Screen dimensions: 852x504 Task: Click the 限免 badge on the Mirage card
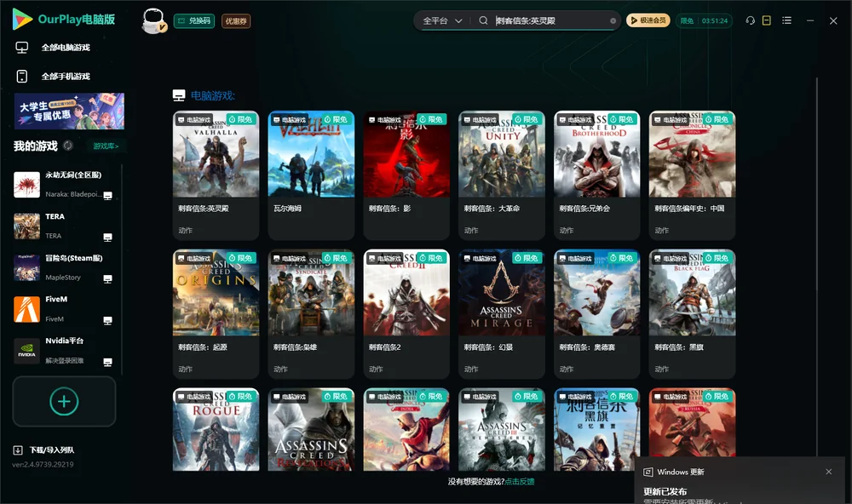click(x=527, y=258)
